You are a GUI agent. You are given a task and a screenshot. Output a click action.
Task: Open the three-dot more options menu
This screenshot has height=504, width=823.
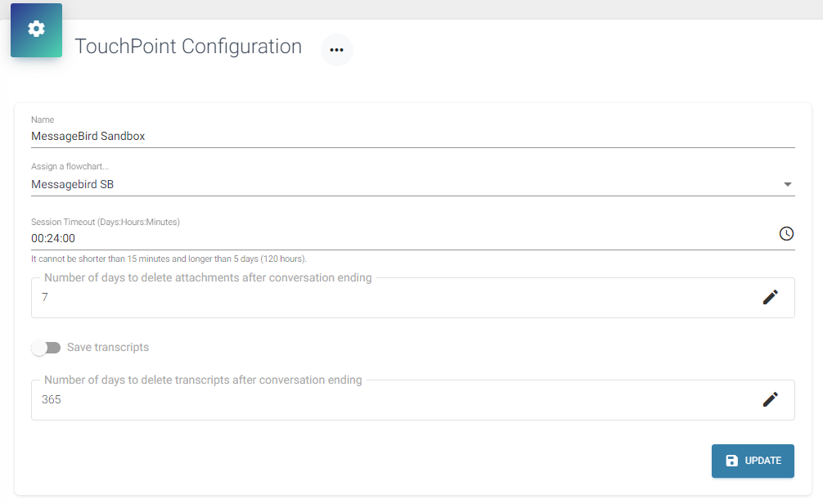[x=337, y=50]
